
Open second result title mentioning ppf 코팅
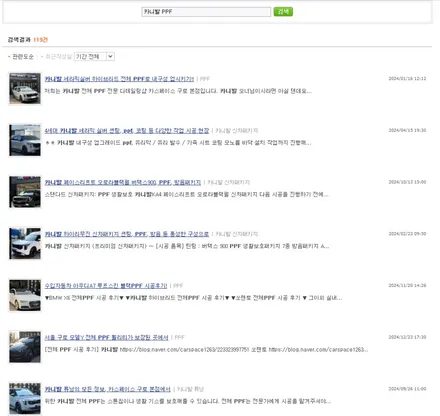pyautogui.click(x=127, y=131)
